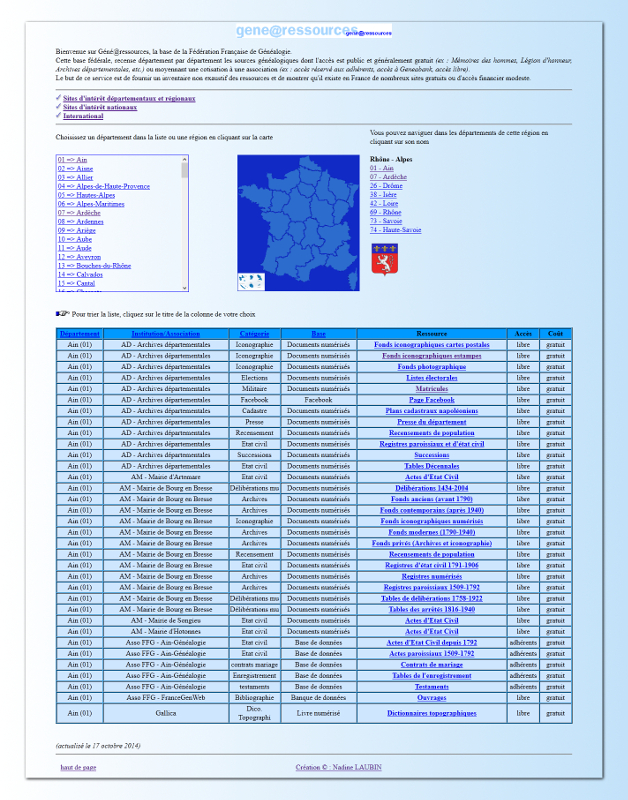Open Fonds contemporains (après 1940) resource
628x800 pixels.
[432, 510]
